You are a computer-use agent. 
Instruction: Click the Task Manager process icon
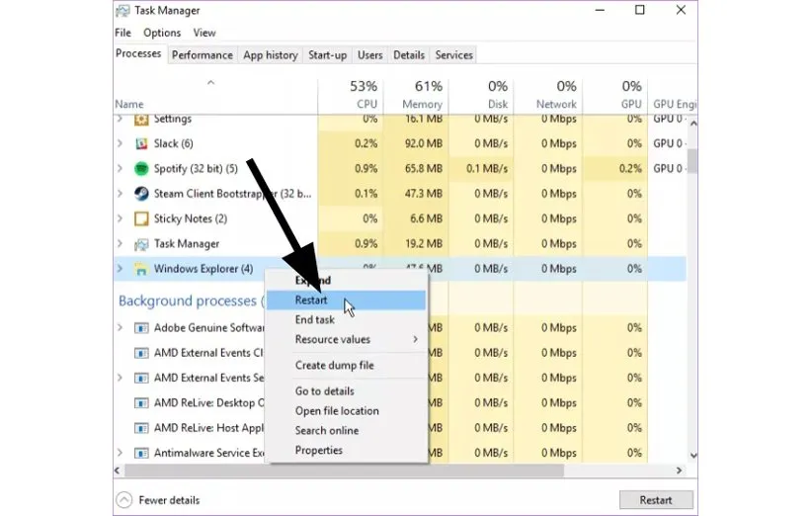click(141, 244)
